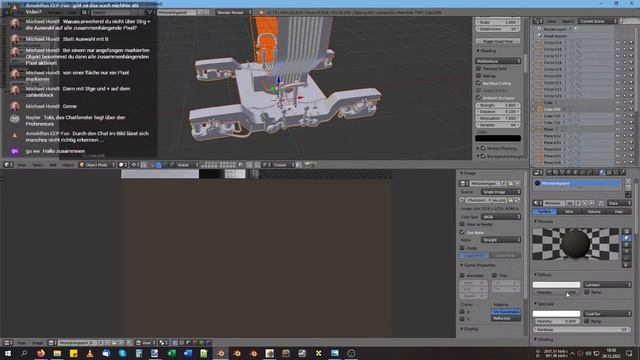Toggle the Use Alpha checkbox

(x=462, y=232)
